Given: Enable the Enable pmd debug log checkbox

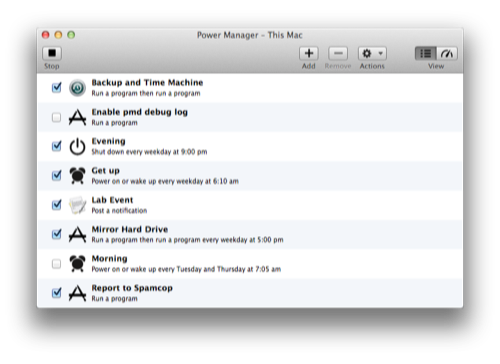Looking at the screenshot, I should tap(57, 117).
